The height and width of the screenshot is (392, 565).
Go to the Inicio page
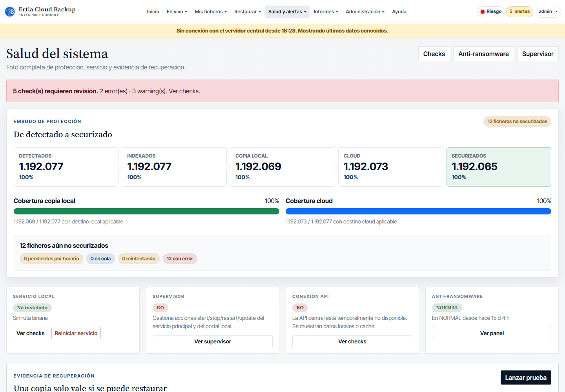click(x=153, y=12)
